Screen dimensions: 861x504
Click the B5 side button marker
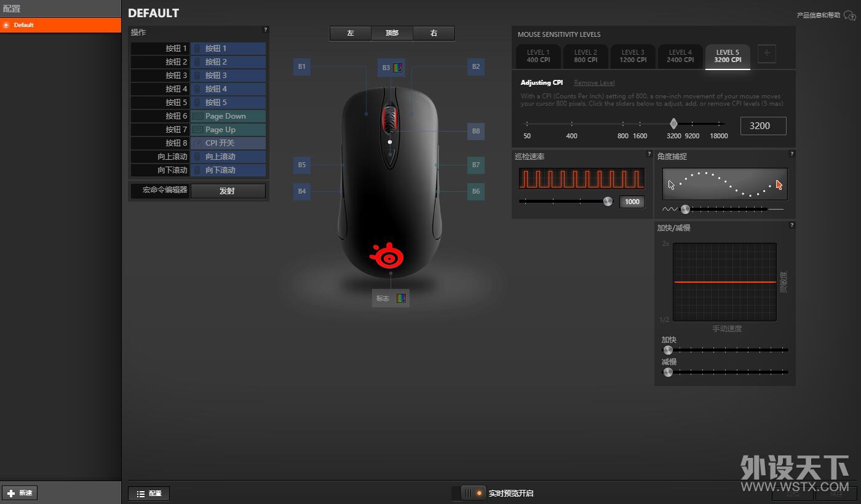(x=302, y=165)
